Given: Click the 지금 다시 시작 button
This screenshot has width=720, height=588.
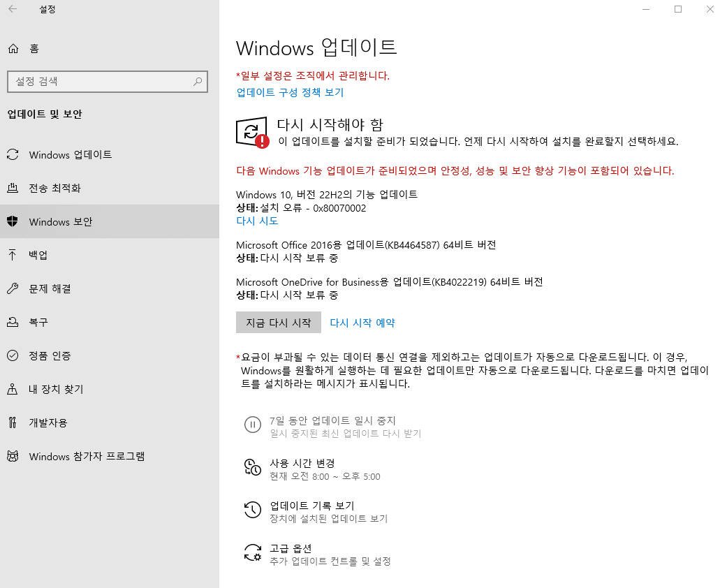Looking at the screenshot, I should click(278, 323).
